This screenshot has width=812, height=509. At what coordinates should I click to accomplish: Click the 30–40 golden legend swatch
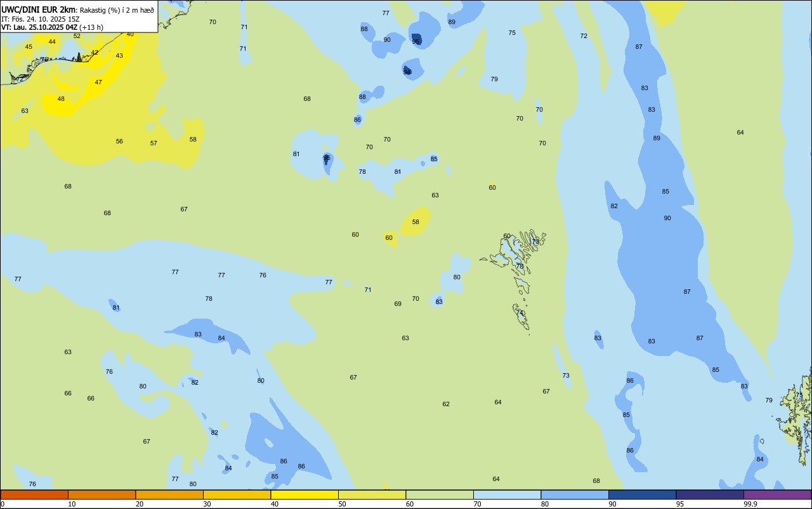237,494
